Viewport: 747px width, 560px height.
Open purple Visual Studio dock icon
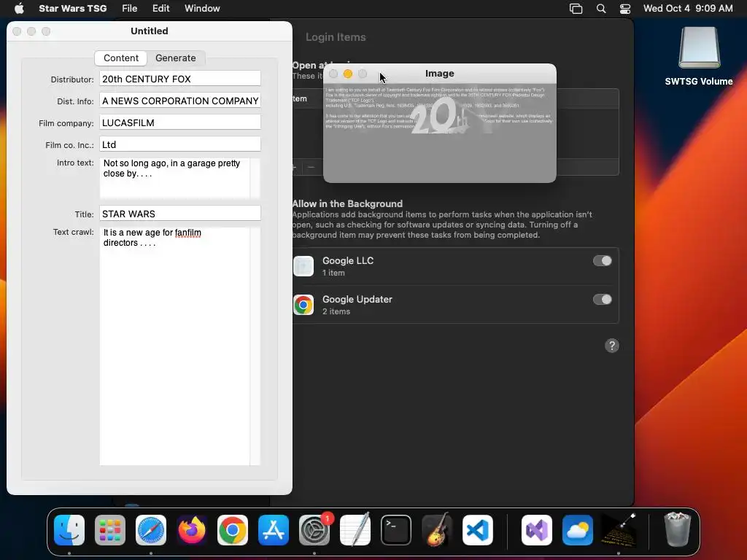point(537,530)
